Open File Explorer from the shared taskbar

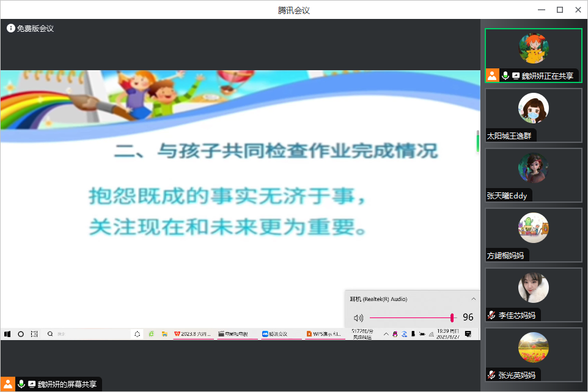click(x=164, y=333)
